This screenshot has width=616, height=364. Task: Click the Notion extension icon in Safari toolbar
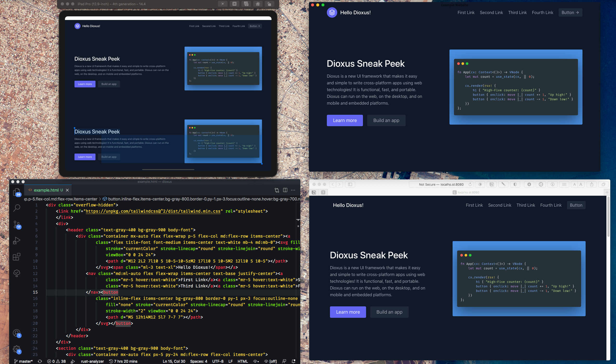coord(492,184)
